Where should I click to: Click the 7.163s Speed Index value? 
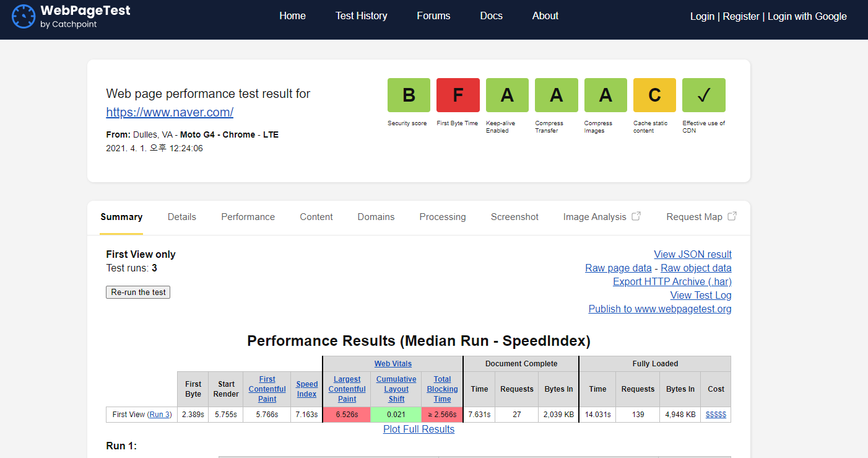click(x=307, y=415)
